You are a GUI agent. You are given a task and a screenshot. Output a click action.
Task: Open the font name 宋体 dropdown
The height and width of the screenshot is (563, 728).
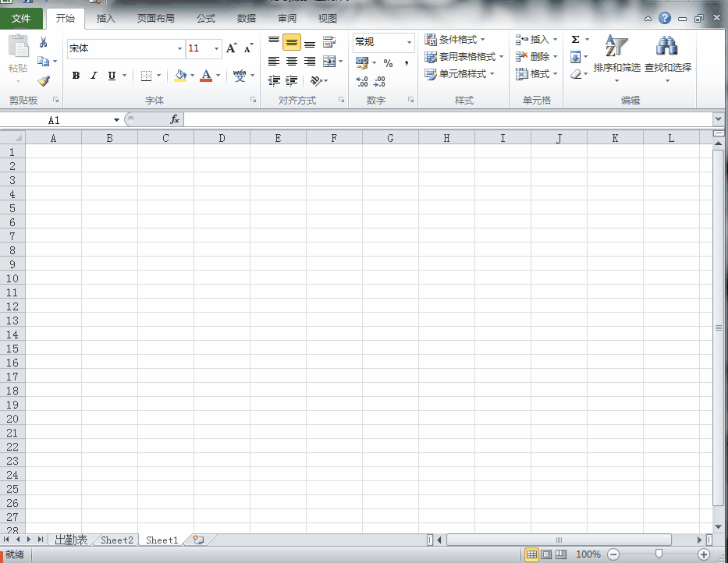click(179, 48)
